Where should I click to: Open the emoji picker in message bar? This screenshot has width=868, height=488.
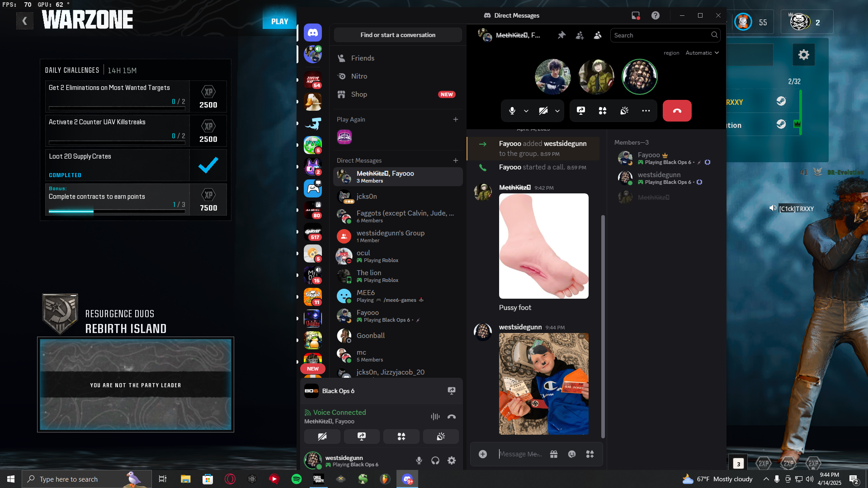point(572,454)
